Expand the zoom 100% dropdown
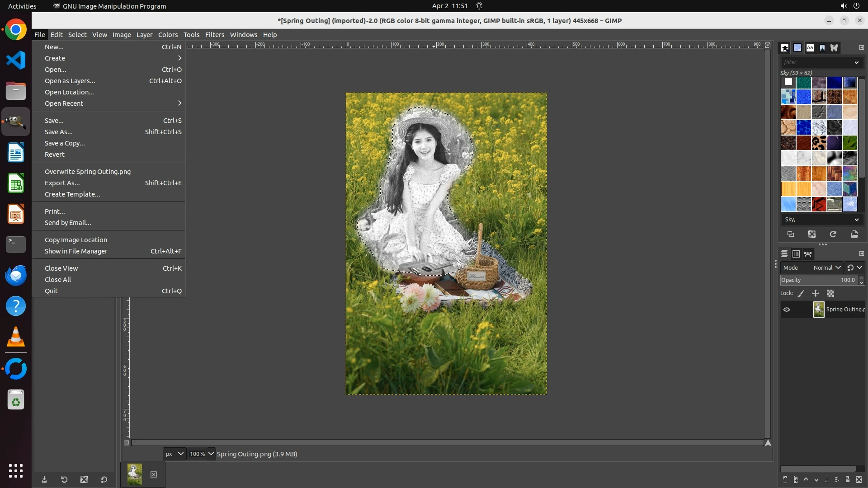868x488 pixels. pos(211,454)
